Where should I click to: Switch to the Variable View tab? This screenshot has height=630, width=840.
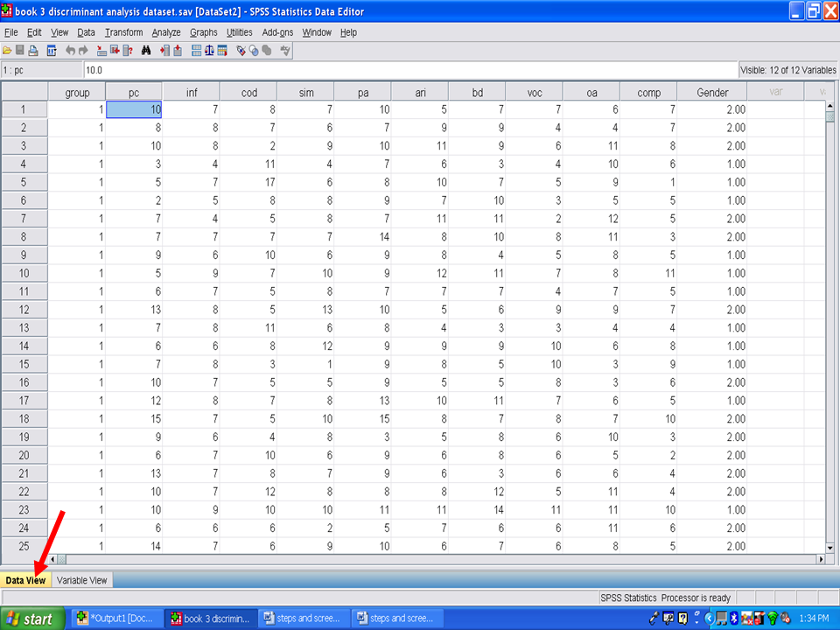pyautogui.click(x=82, y=580)
